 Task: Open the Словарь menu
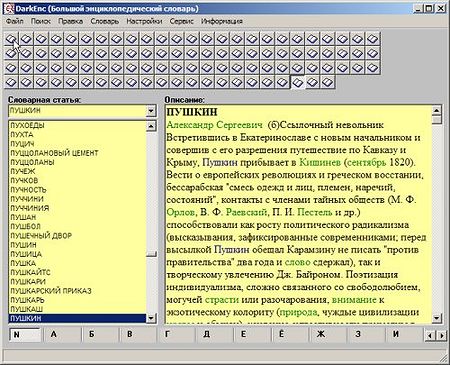105,21
